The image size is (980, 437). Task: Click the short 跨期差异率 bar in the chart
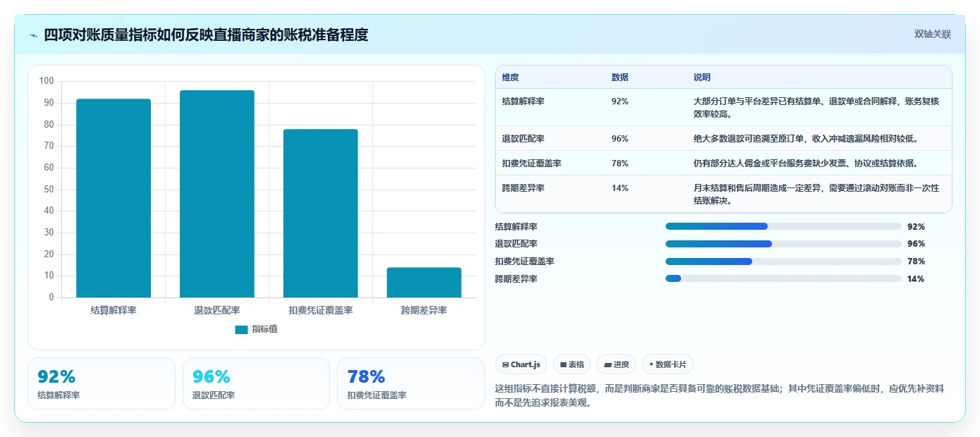tap(424, 282)
